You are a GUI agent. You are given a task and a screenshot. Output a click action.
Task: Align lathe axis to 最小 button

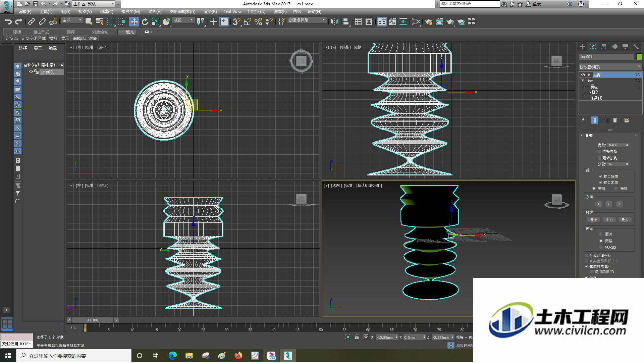[593, 220]
